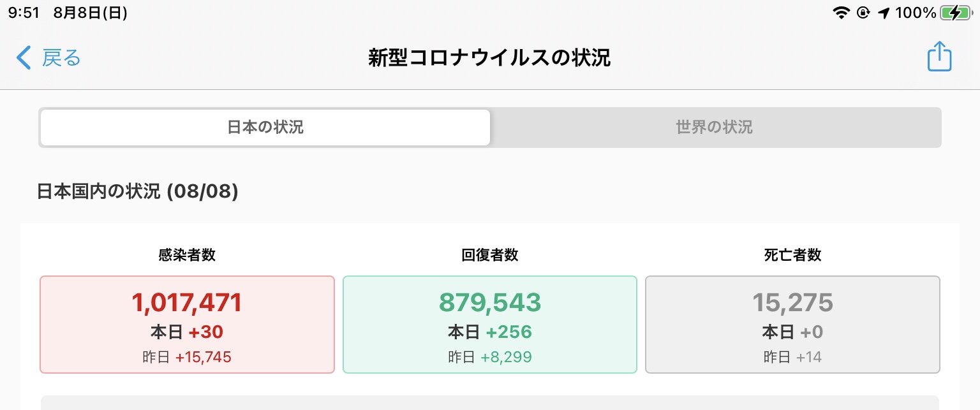Tap the 新型コロナウイルスの状況 title
This screenshot has height=410, width=980.
489,58
